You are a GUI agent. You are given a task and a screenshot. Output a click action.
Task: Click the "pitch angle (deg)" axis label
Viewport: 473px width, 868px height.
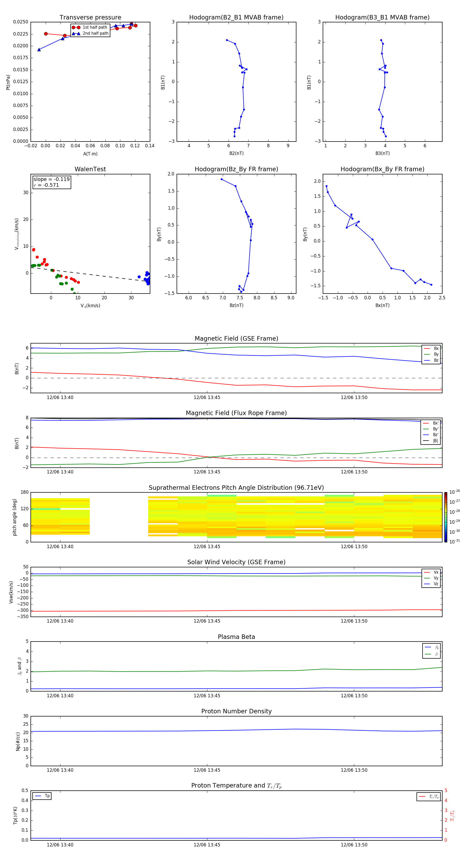click(x=14, y=517)
